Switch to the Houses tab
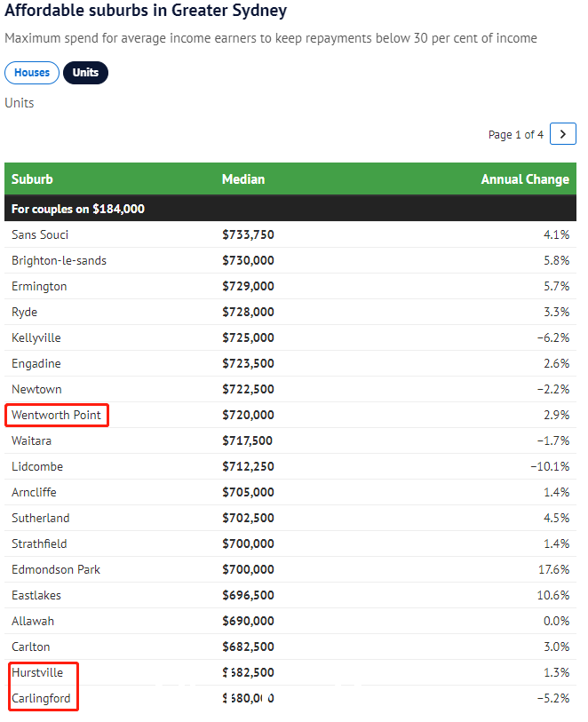The image size is (588, 722). coord(32,73)
